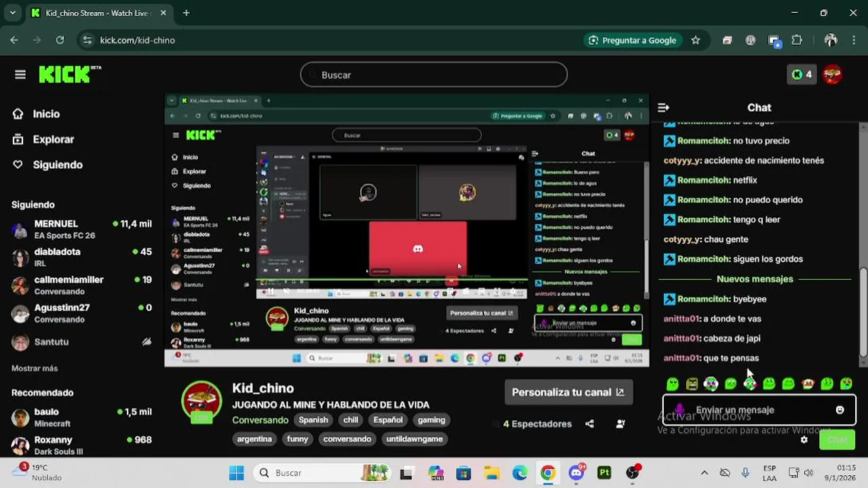Open Siguiendo in sidebar navigation

[x=47, y=165]
